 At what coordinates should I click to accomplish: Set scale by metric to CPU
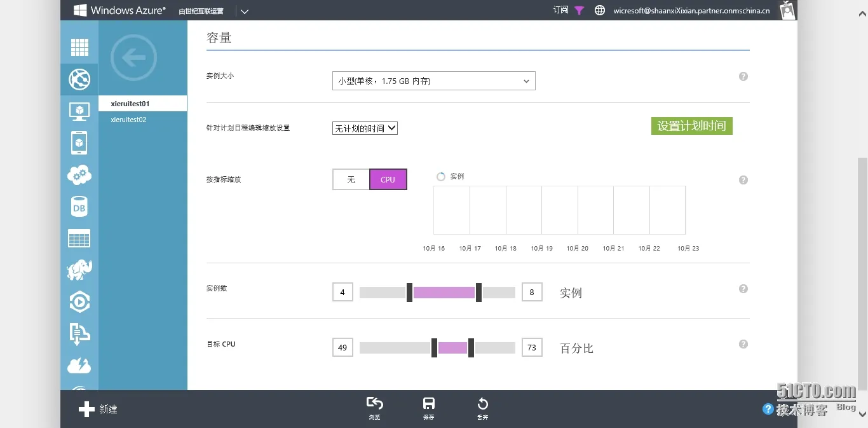coord(388,179)
